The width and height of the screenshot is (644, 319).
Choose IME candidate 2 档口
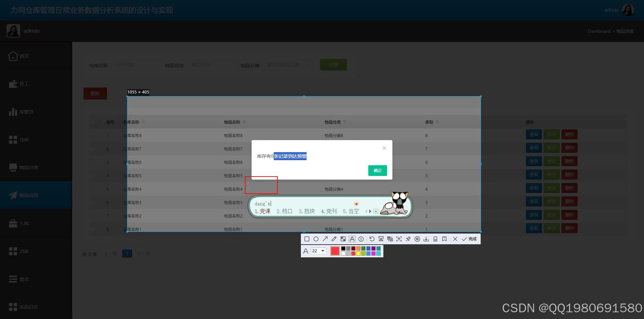285,211
